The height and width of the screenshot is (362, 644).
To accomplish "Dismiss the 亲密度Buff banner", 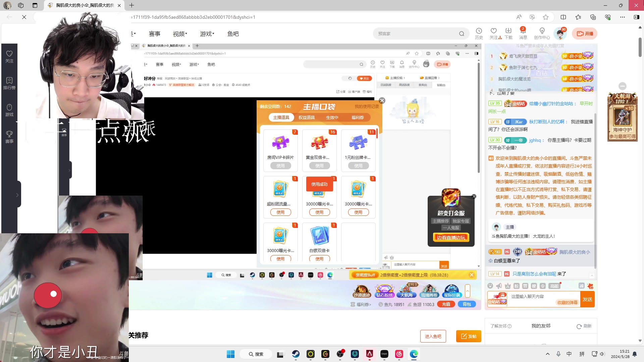I will tap(472, 275).
